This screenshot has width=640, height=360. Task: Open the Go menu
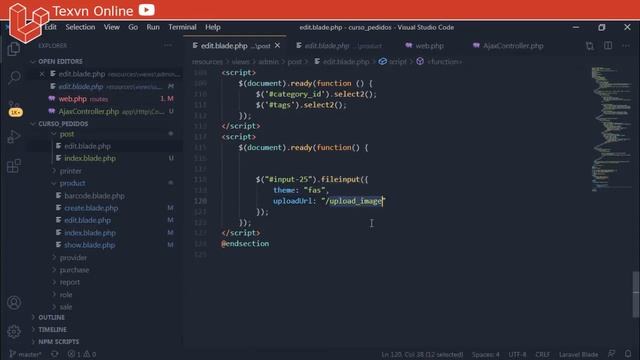coord(133,27)
